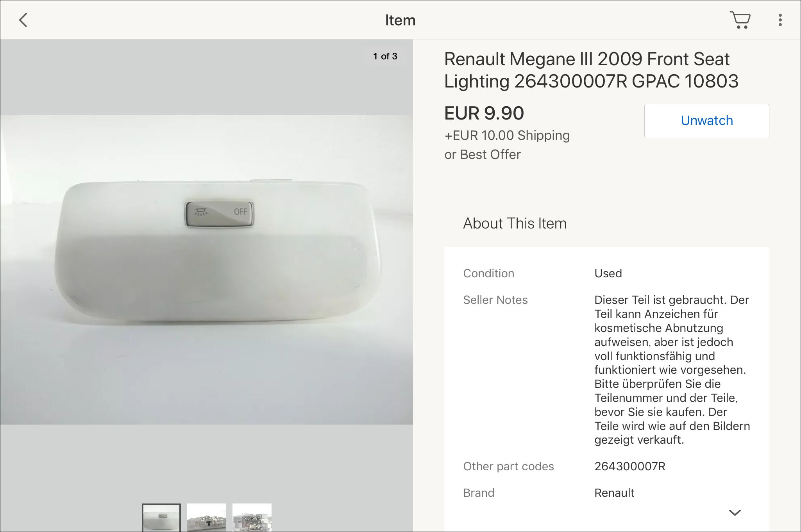Viewport: 801px width, 532px height.
Task: Click the Seller Notes description text
Action: click(x=672, y=370)
